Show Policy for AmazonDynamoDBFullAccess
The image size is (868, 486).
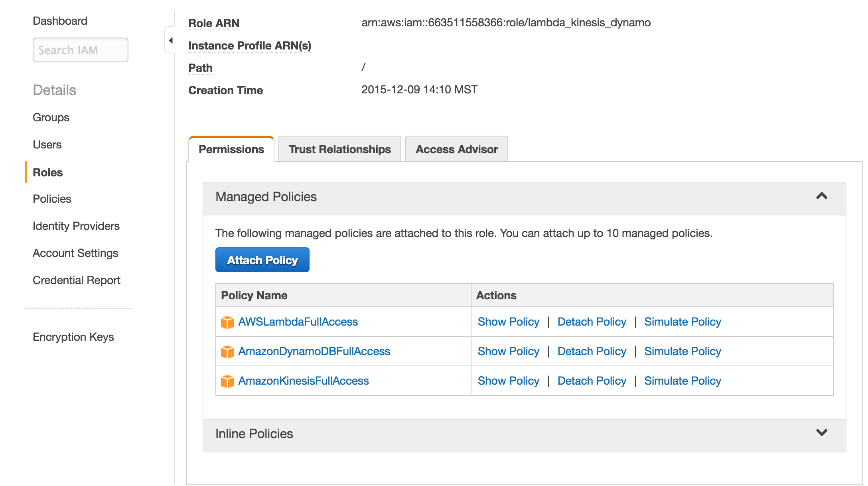[x=509, y=351]
